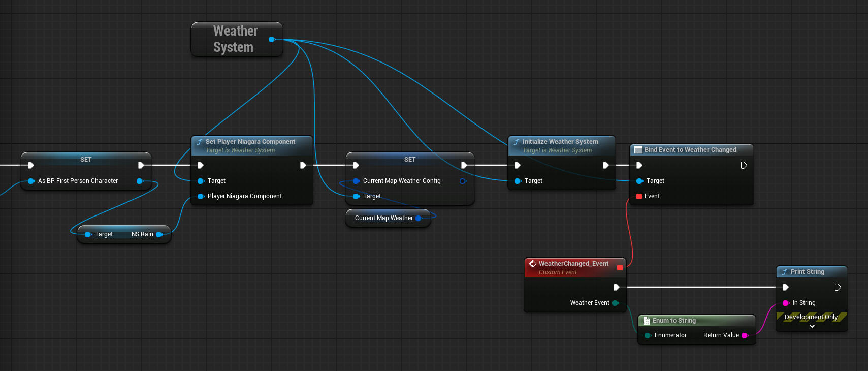Click the red Event delegate pin on Bind Event
This screenshot has height=371, width=868.
[639, 196]
